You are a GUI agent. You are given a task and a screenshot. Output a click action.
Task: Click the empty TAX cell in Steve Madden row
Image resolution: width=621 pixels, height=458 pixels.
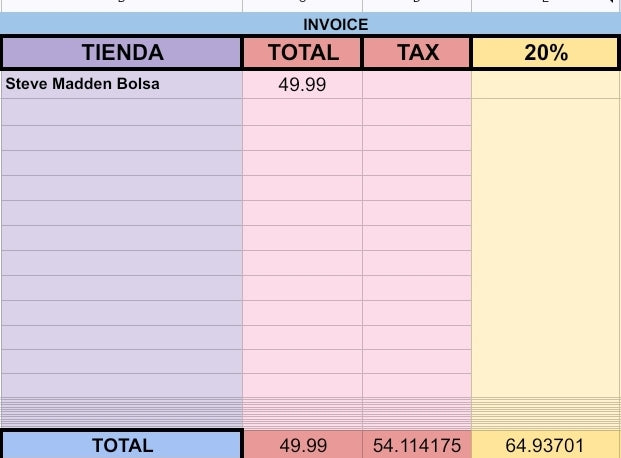pyautogui.click(x=417, y=85)
